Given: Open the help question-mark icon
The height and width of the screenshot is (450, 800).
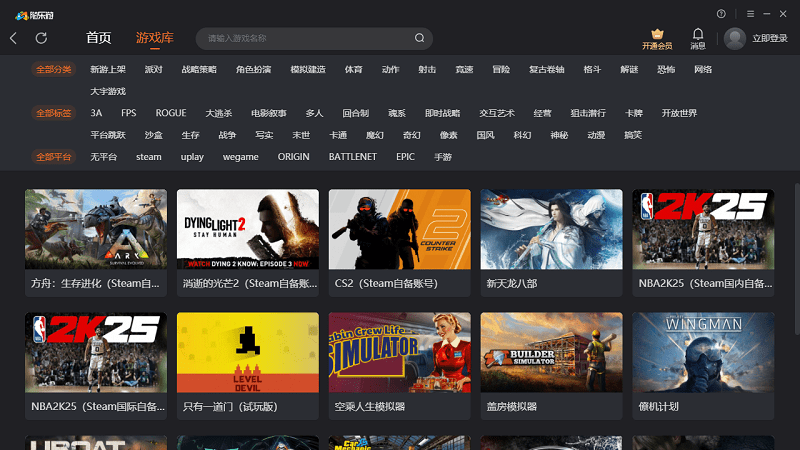Looking at the screenshot, I should pos(721,14).
